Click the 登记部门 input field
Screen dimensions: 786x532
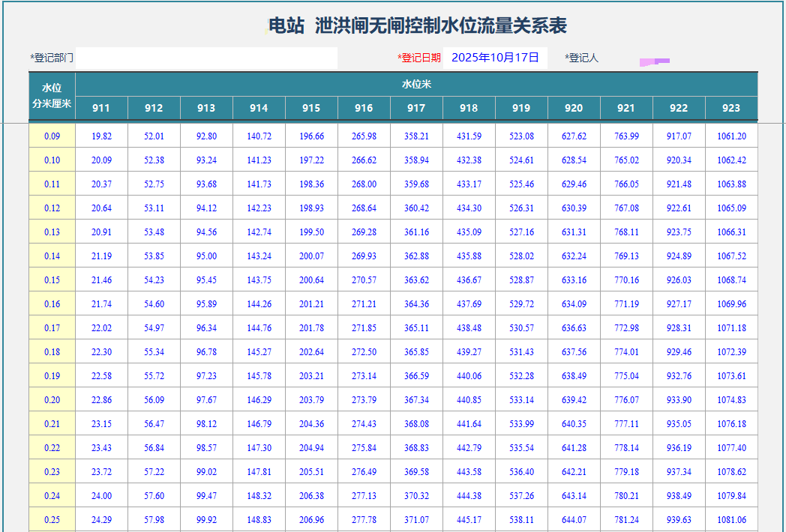pos(206,58)
